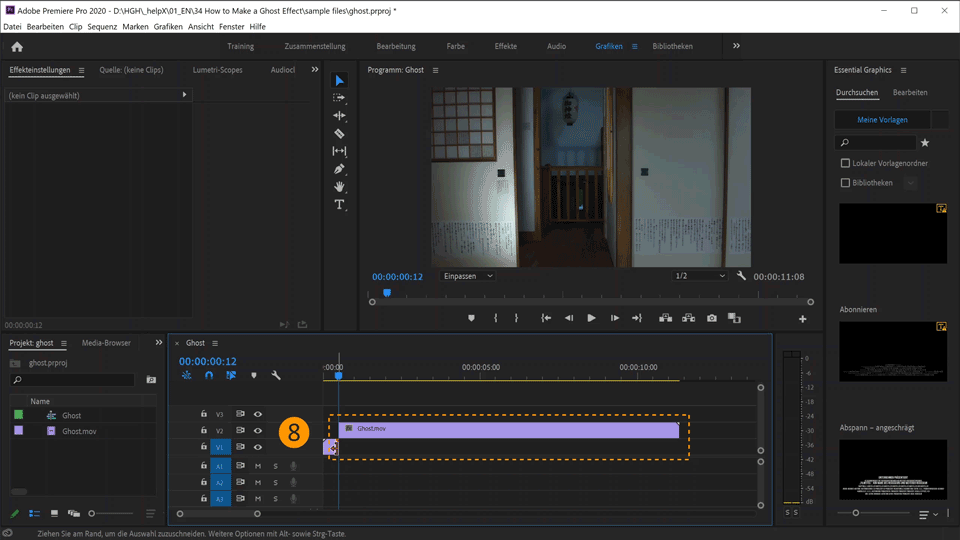
Task: Toggle V2 track output eye icon
Action: point(257,431)
